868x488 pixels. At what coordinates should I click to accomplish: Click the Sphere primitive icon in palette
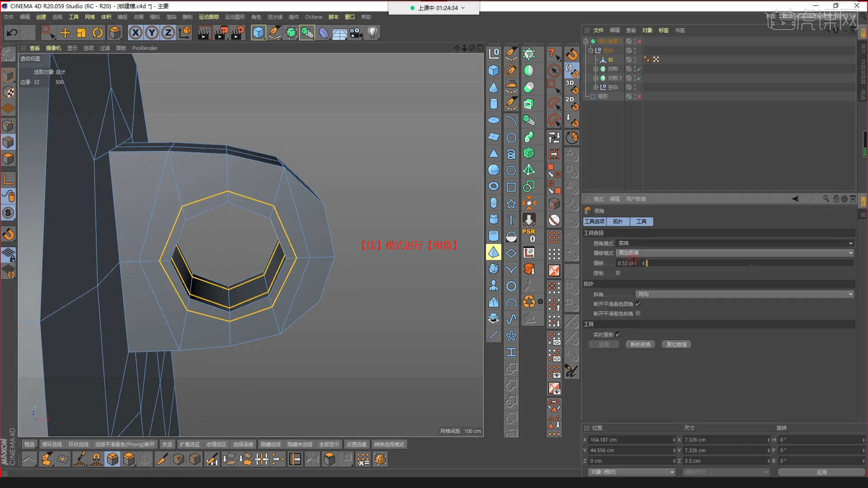(x=494, y=170)
